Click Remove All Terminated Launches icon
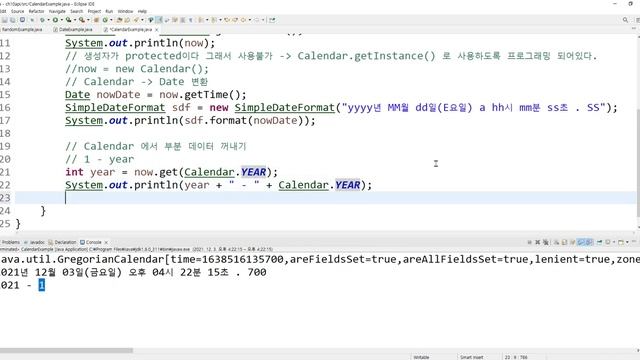This screenshot has height=360, width=640. tap(546, 242)
